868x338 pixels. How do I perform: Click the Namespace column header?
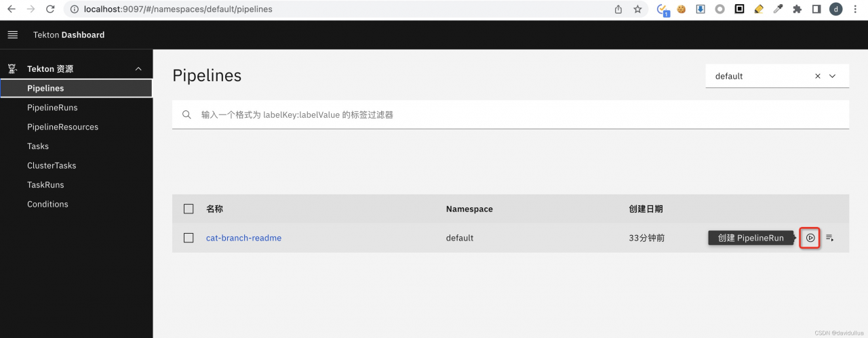469,209
